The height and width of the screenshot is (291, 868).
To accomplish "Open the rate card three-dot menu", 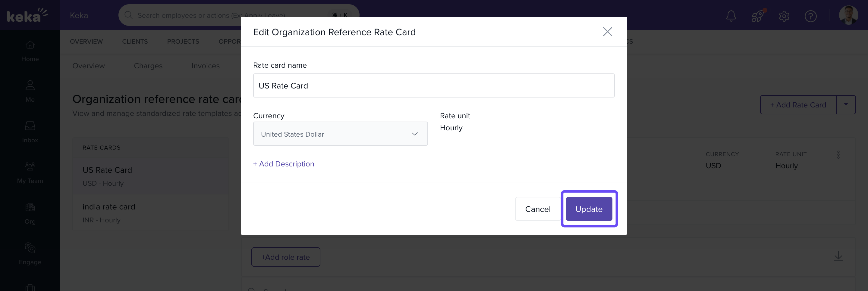I will 838,155.
